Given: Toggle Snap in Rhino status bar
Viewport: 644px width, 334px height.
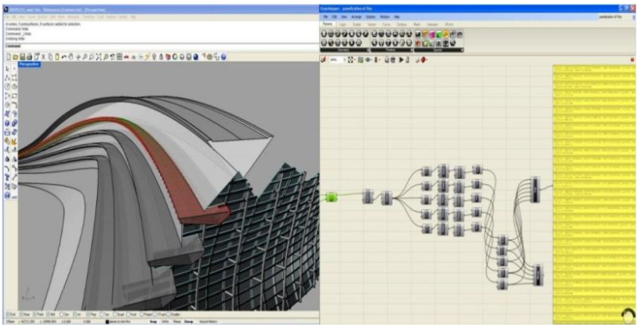Looking at the screenshot, I should point(153,322).
